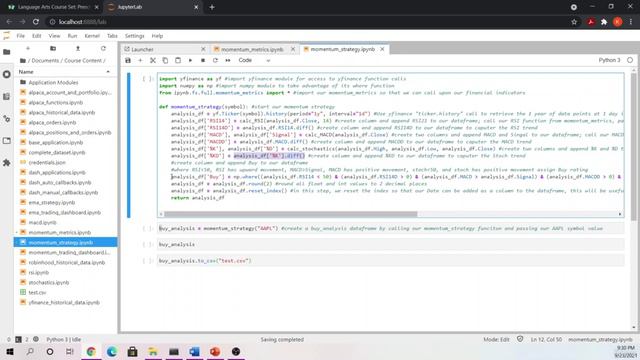
Task: Open PowerPoint from the taskbar
Action: click(x=215, y=351)
